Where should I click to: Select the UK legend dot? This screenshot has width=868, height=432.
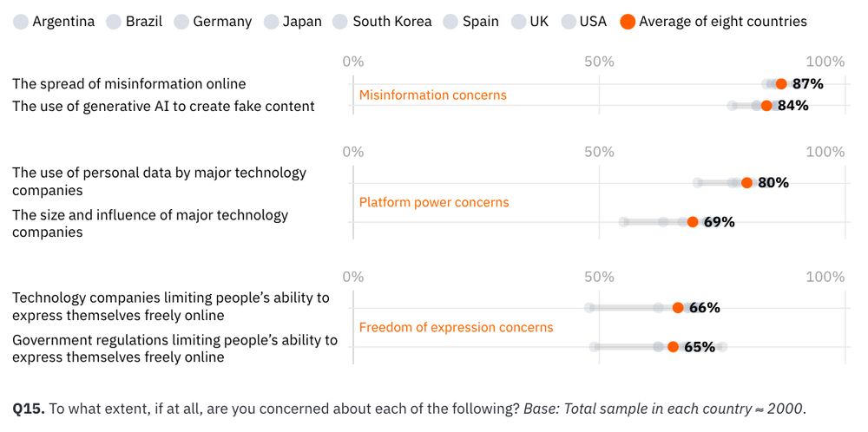coord(518,22)
